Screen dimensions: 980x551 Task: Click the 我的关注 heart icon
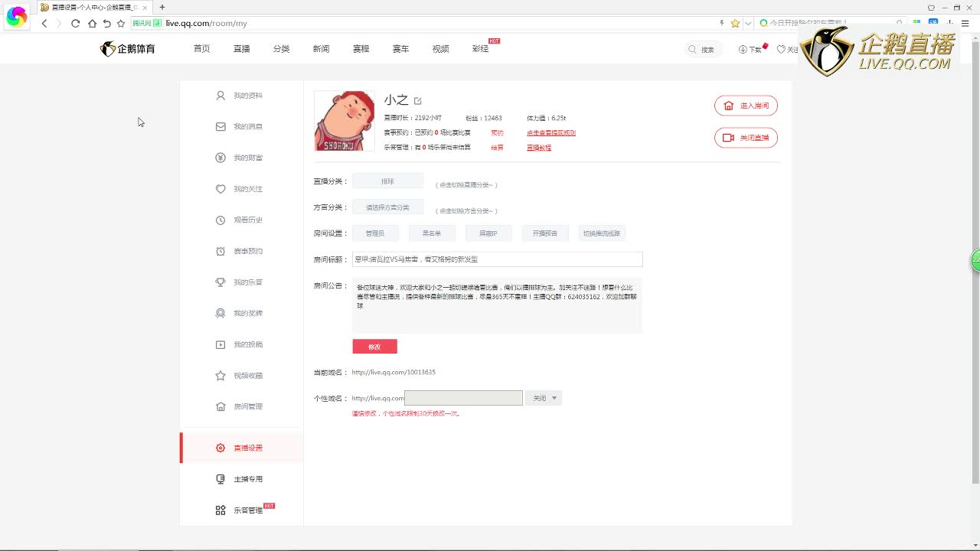pos(220,189)
